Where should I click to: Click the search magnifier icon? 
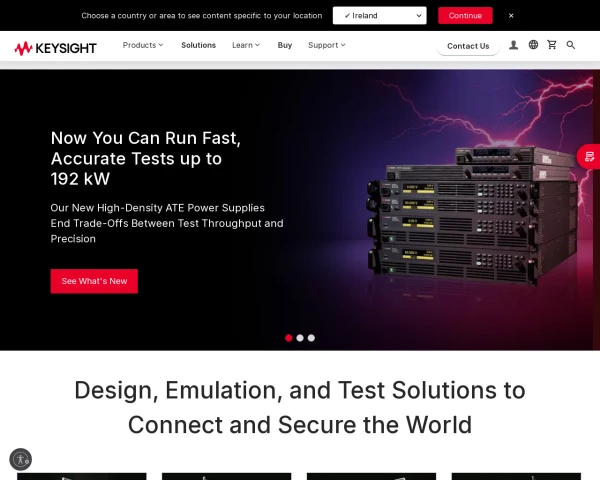coord(571,45)
